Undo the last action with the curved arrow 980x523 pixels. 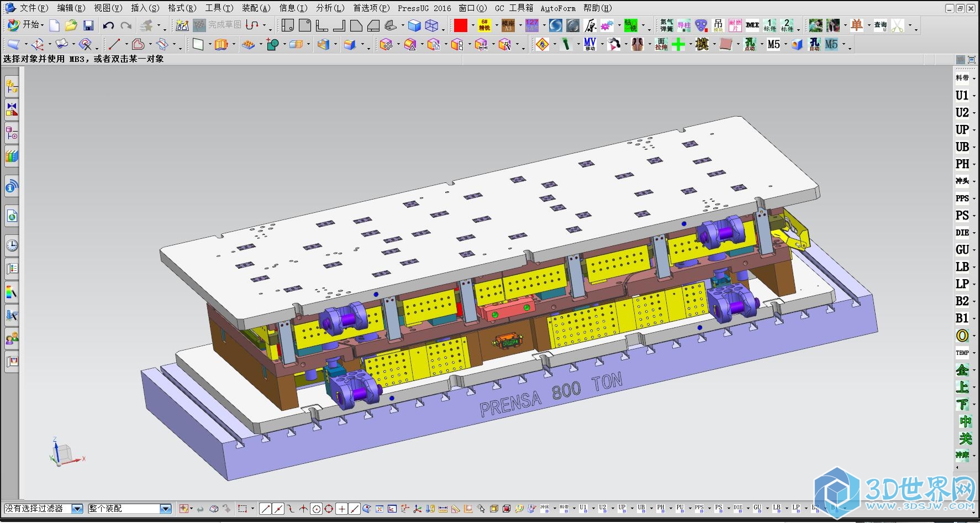coord(108,25)
